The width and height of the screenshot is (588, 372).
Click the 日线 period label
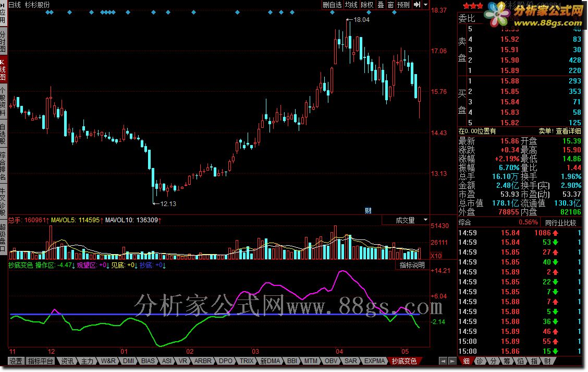point(15,5)
